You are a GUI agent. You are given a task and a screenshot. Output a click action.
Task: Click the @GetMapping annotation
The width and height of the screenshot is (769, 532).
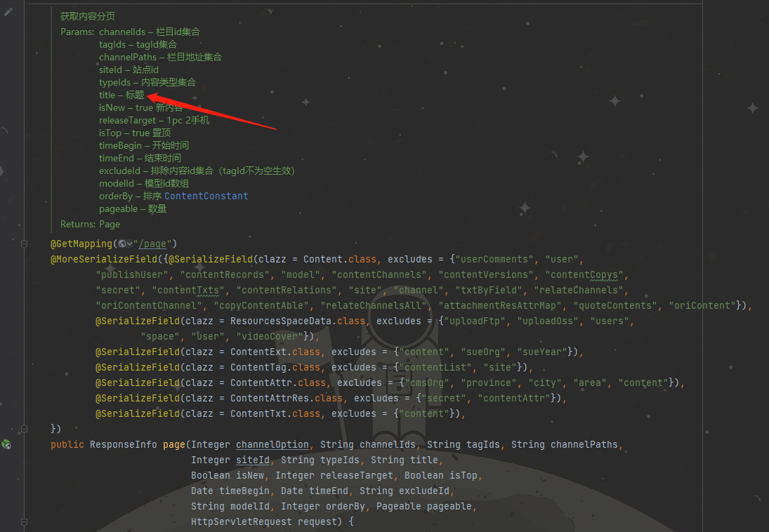click(81, 244)
